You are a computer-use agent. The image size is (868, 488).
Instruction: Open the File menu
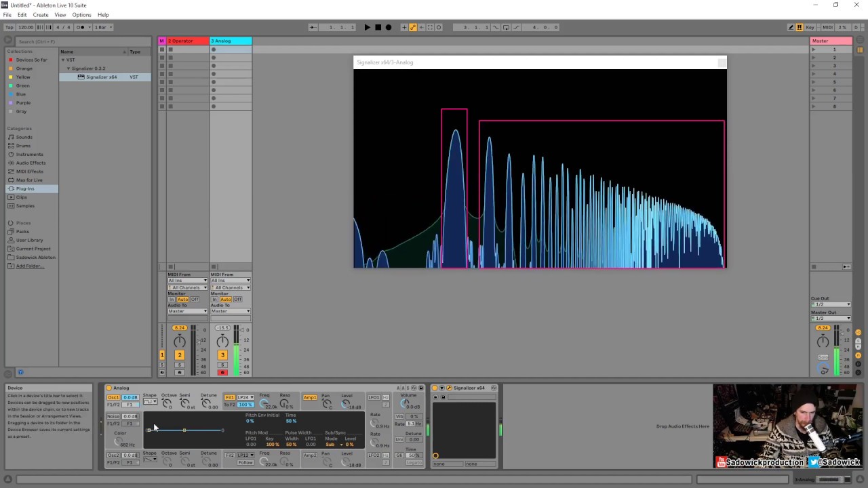coord(7,15)
